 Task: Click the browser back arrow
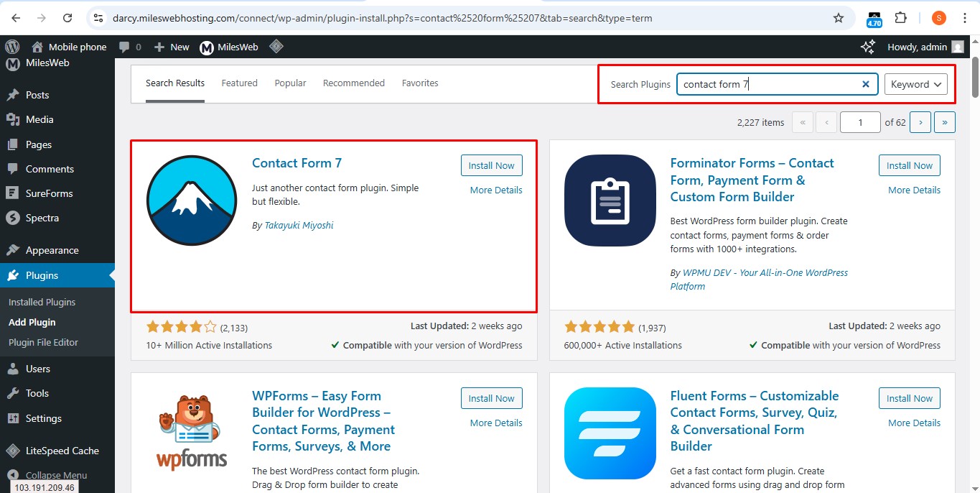point(16,18)
